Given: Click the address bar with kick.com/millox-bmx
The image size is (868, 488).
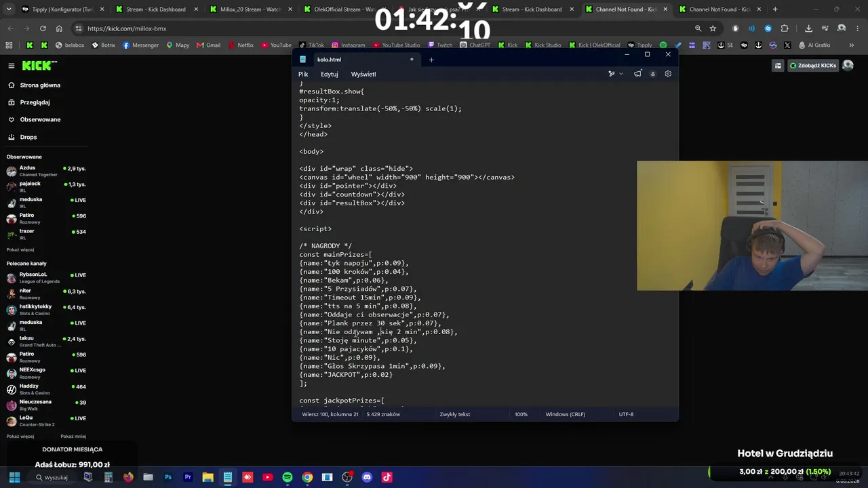Looking at the screenshot, I should click(x=380, y=28).
